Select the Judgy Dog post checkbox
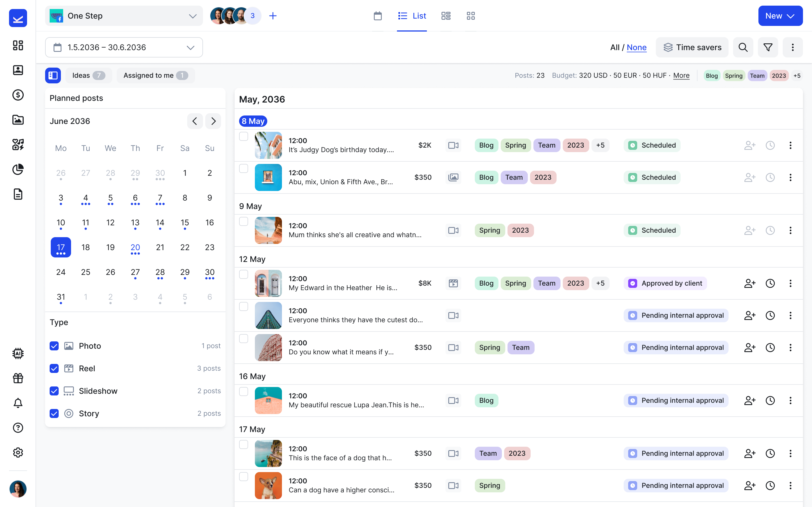This screenshot has height=507, width=812. point(243,137)
